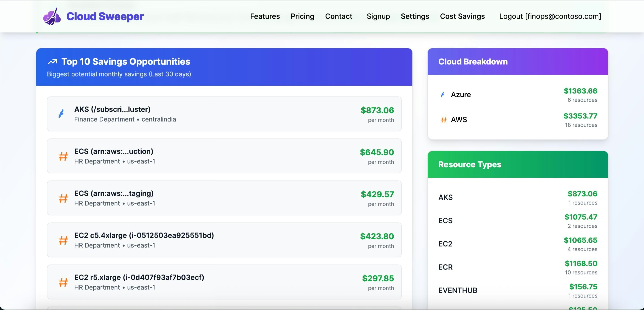Screen dimensions: 644x310
Task: Open the Features menu item
Action: (x=265, y=16)
